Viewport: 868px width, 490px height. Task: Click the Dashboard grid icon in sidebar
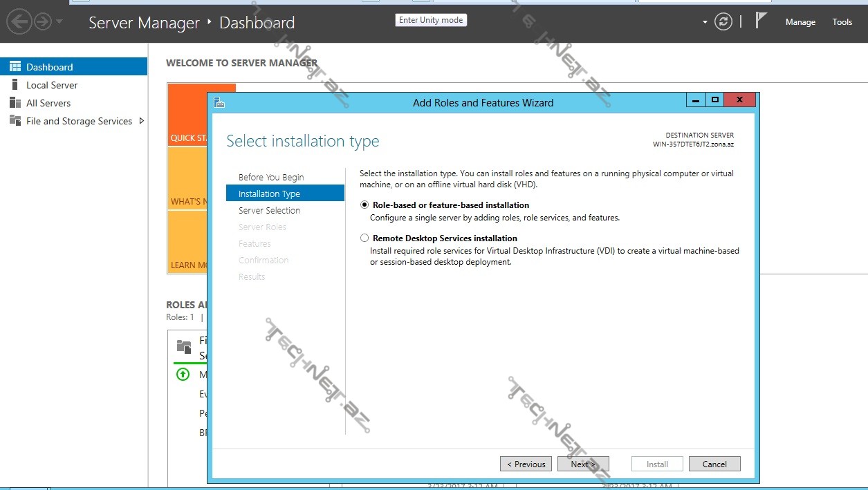pos(15,67)
